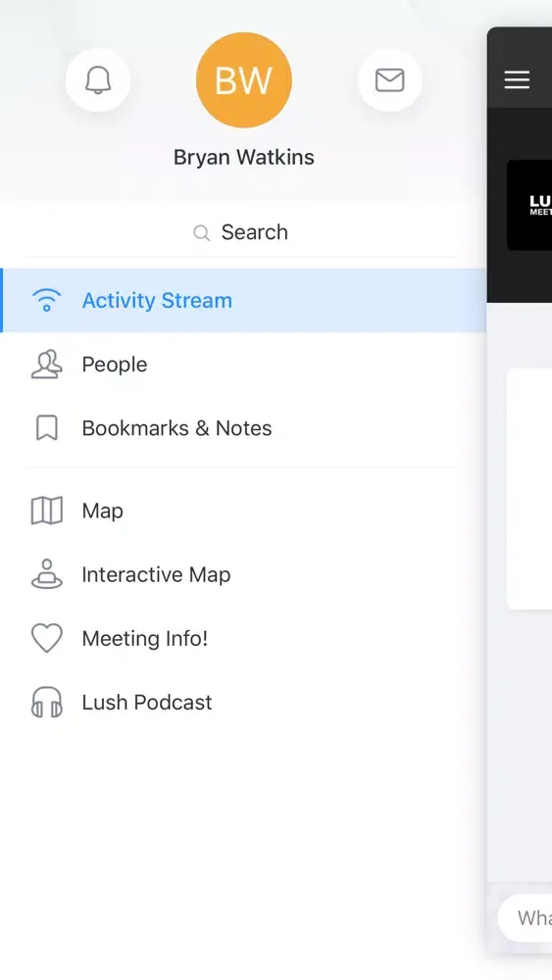Open notifications bell icon
The image size is (552, 980).
(x=98, y=80)
